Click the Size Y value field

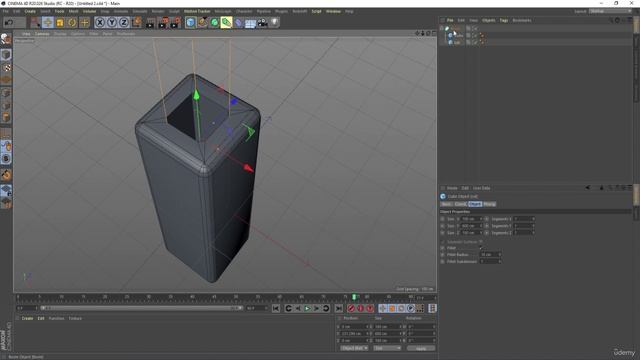click(472, 226)
